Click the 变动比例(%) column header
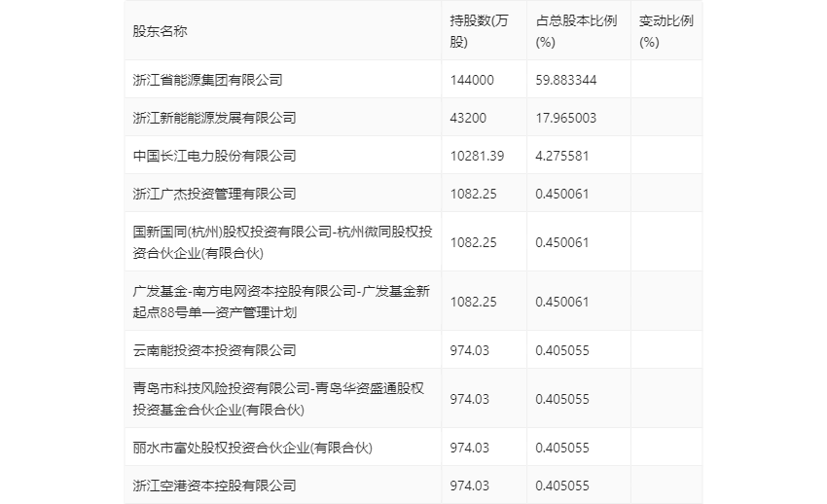This screenshot has height=504, width=827. click(665, 31)
